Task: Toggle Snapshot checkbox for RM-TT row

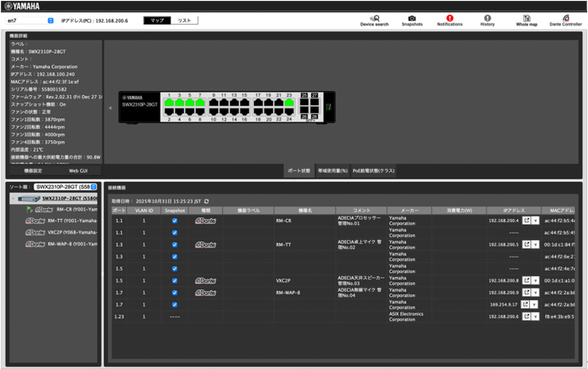Action: pyautogui.click(x=174, y=244)
